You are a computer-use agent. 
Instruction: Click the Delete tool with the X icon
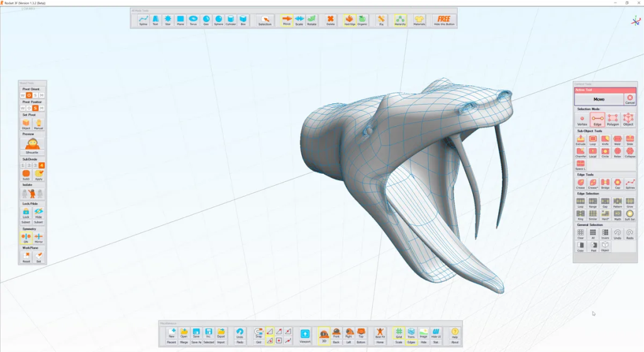pyautogui.click(x=330, y=20)
